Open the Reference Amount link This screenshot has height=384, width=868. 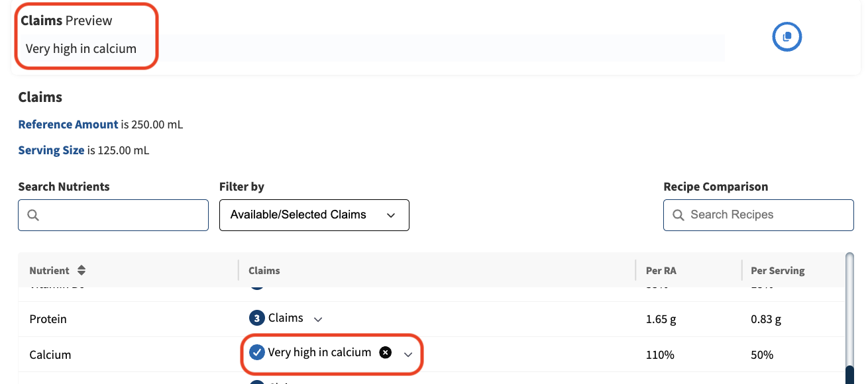68,124
